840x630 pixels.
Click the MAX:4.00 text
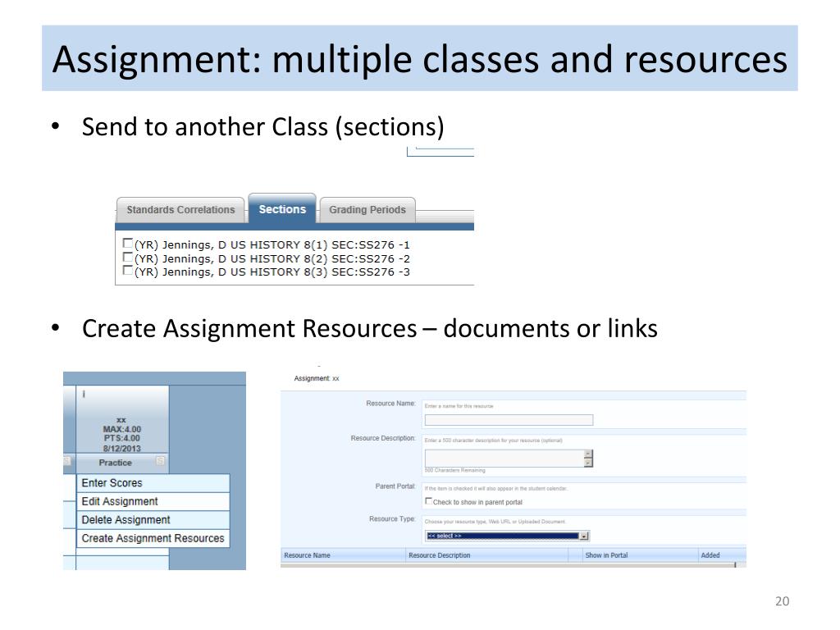pos(122,430)
